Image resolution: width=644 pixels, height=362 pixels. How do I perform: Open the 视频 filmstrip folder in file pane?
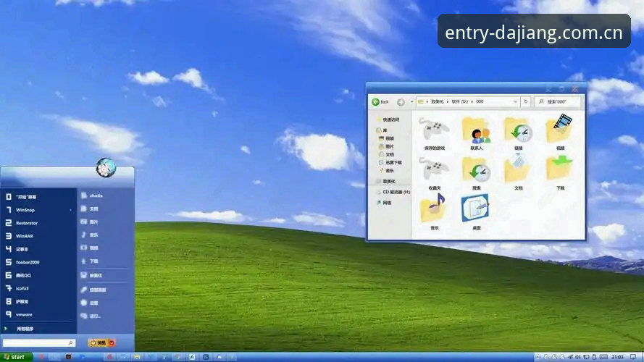560,132
